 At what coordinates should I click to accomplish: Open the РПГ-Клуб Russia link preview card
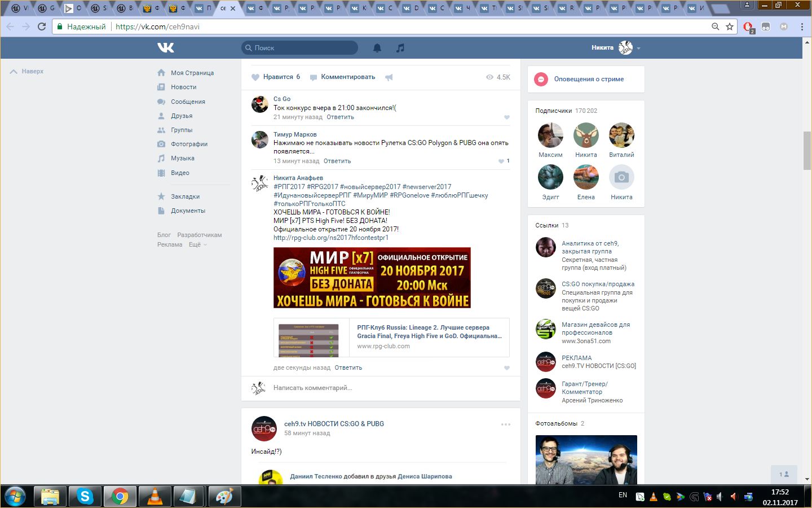click(x=391, y=338)
